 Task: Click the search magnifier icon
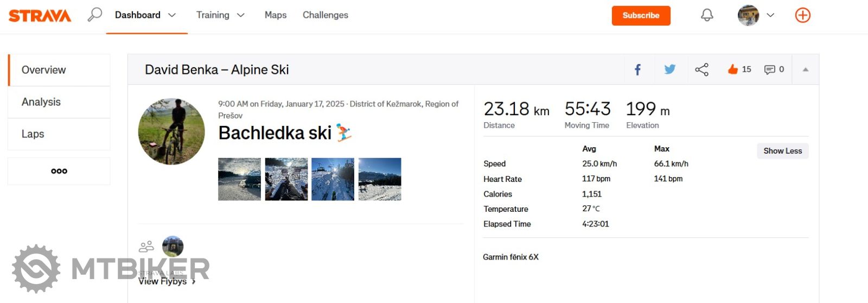point(95,15)
